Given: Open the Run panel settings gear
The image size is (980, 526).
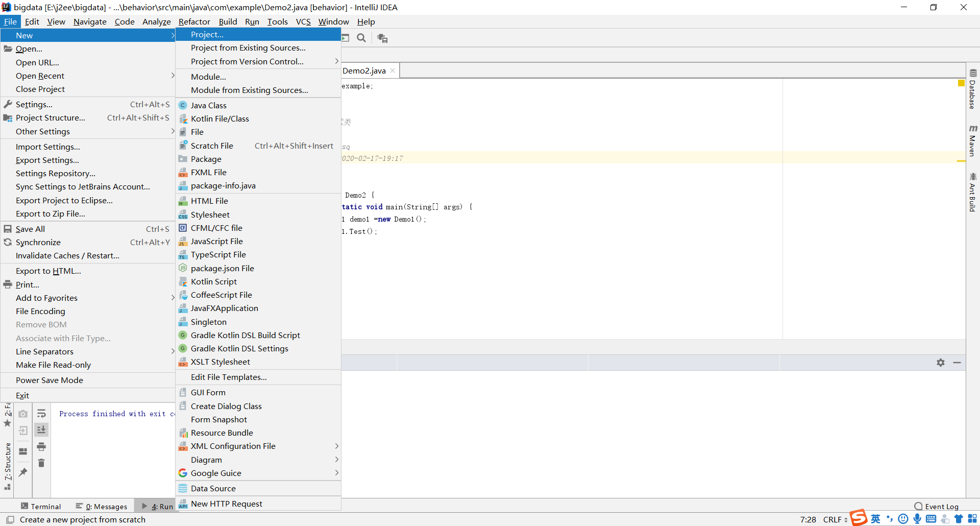Looking at the screenshot, I should tap(941, 363).
